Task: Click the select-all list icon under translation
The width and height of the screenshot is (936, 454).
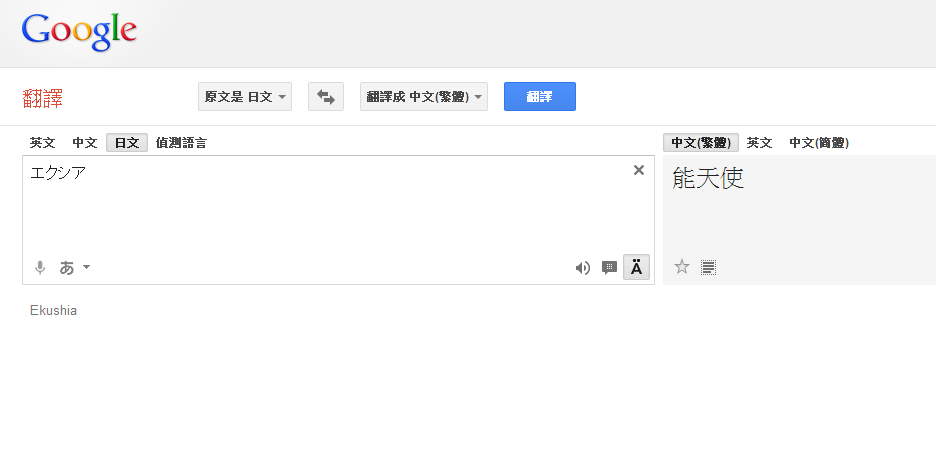Action: click(x=709, y=267)
